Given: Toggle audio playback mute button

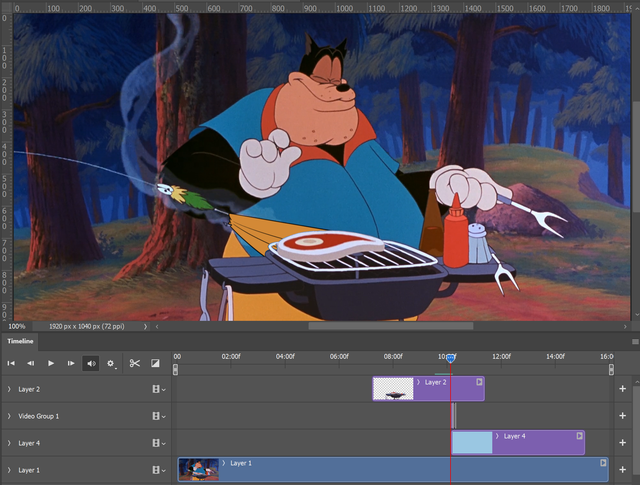Looking at the screenshot, I should [x=91, y=363].
